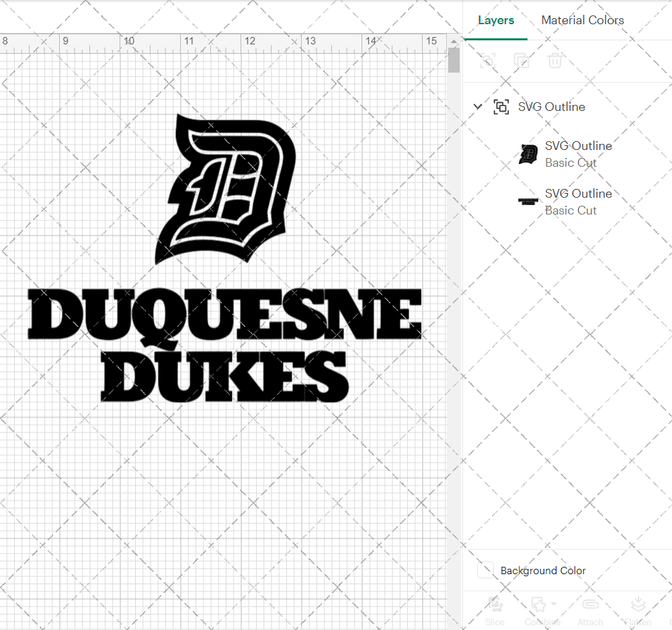This screenshot has width=672, height=630.
Task: Collapse the SVG Outline group chevron
Action: pyautogui.click(x=477, y=106)
